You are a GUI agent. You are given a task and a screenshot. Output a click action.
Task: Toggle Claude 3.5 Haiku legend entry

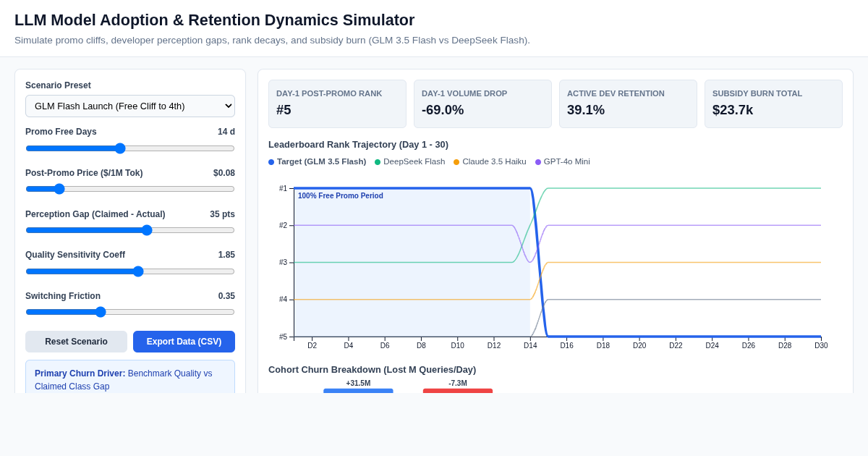click(490, 161)
